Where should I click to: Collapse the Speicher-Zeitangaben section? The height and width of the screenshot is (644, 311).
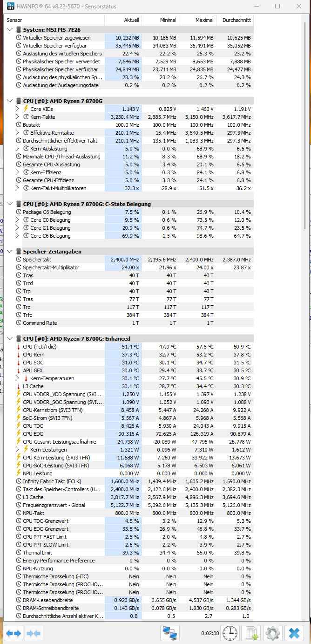coord(11,252)
